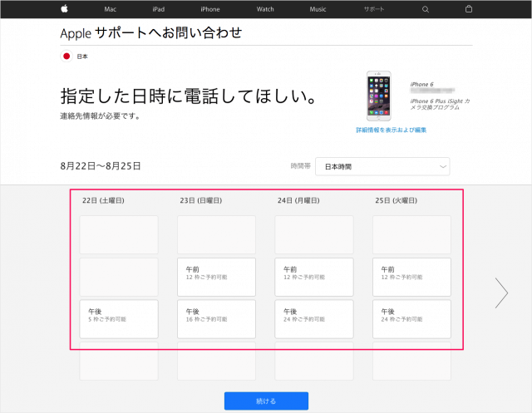Click 詳細情報を表示および編集 link
This screenshot has width=532, height=413.
392,130
